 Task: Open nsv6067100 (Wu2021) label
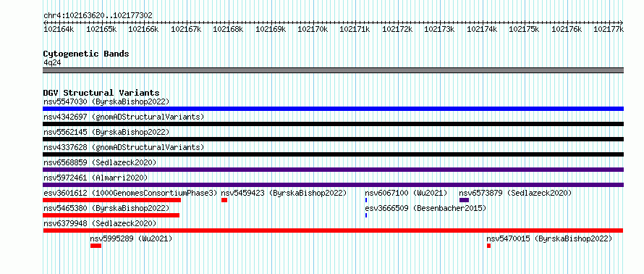pos(406,193)
